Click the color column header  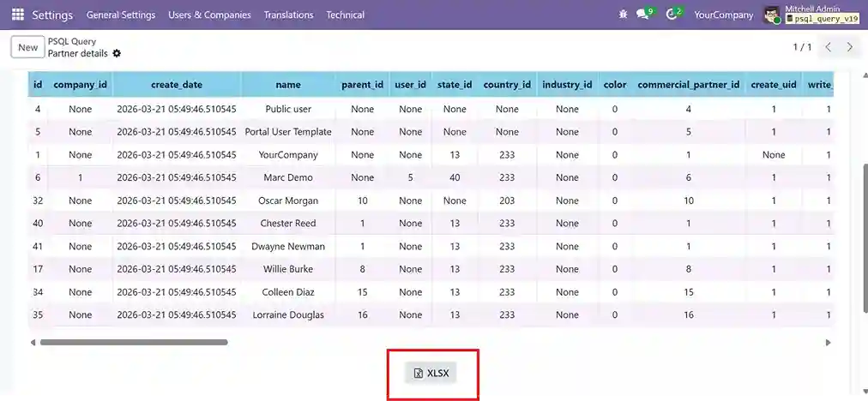pyautogui.click(x=615, y=85)
